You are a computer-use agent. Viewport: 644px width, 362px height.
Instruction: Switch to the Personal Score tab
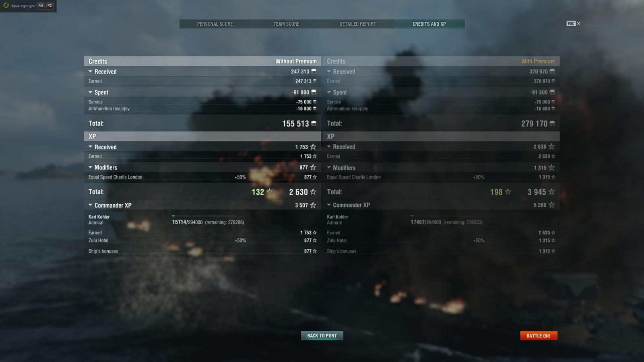tap(215, 24)
